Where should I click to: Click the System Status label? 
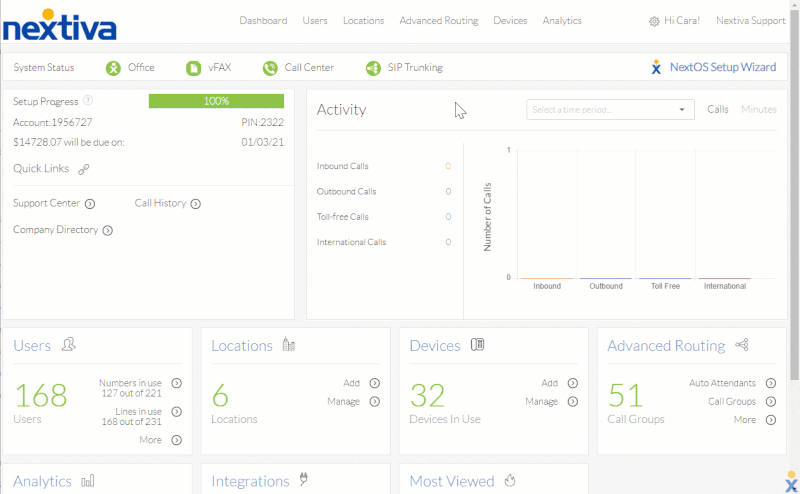(x=43, y=67)
